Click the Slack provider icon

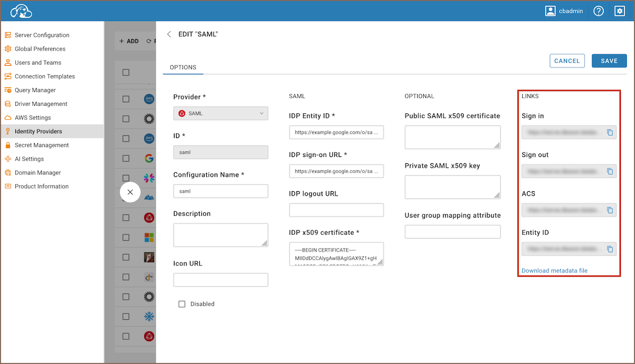pyautogui.click(x=148, y=177)
